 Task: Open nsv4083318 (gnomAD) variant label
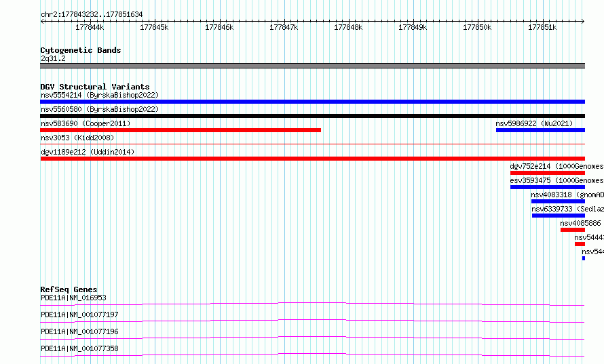pos(567,195)
